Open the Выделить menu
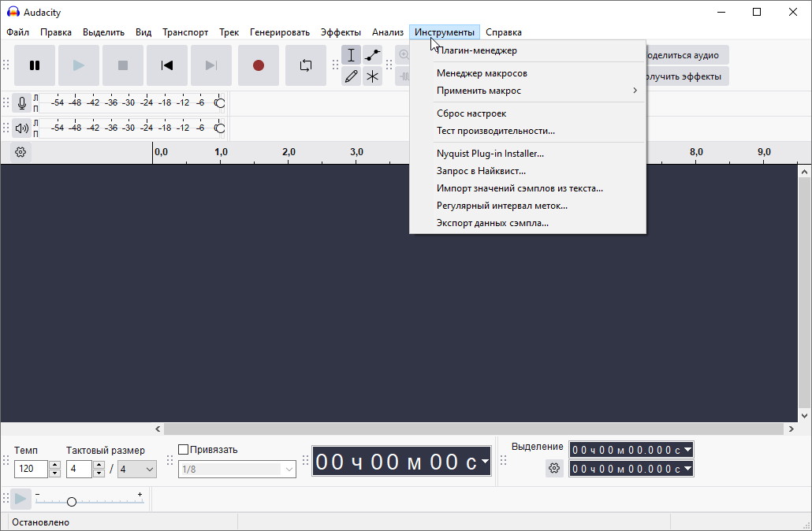Image resolution: width=812 pixels, height=531 pixels. click(x=103, y=32)
